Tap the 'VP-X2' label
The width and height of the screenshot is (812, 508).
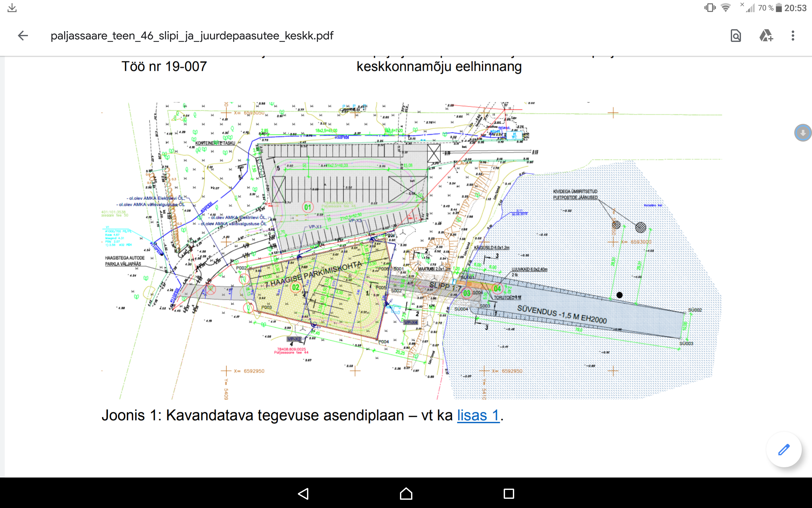click(x=294, y=339)
